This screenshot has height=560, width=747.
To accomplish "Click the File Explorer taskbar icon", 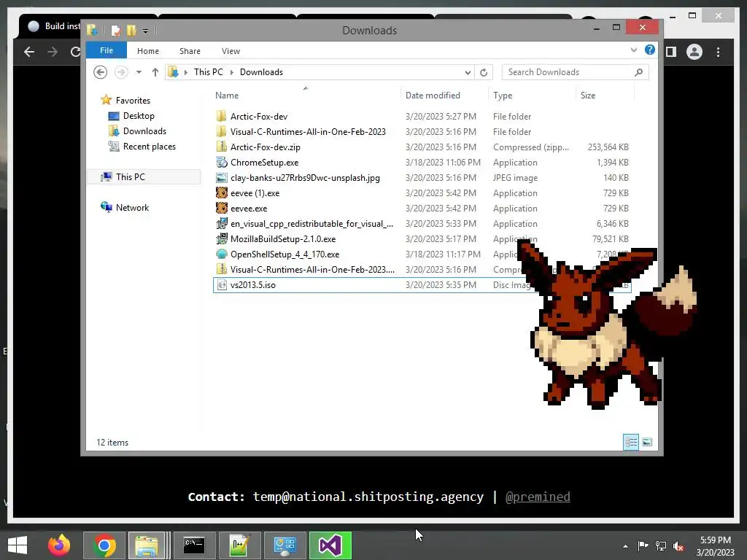I will coord(146,545).
